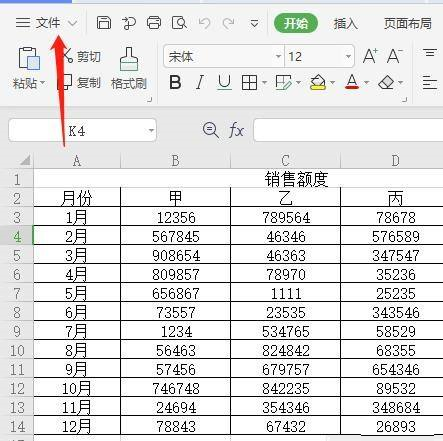Expand the eraser clear dropdown arrow
443x441 pixels.
(x=401, y=82)
